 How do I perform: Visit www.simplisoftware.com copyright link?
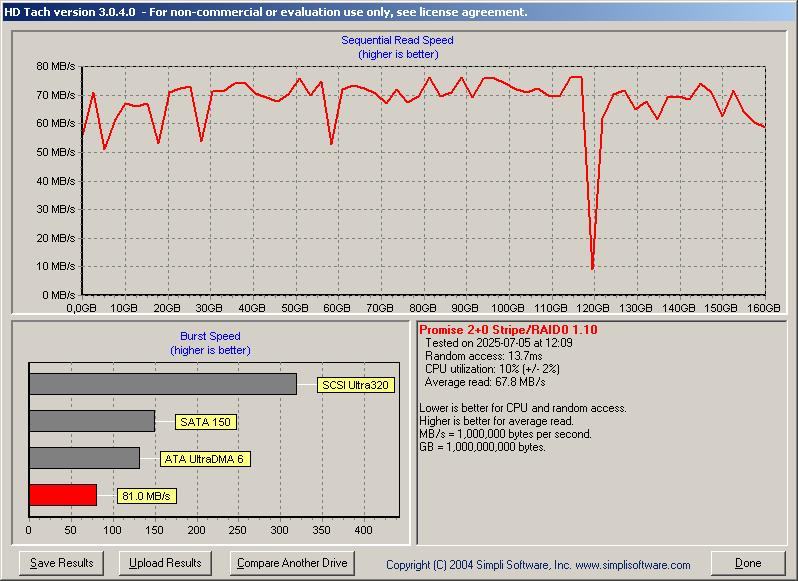click(x=633, y=565)
